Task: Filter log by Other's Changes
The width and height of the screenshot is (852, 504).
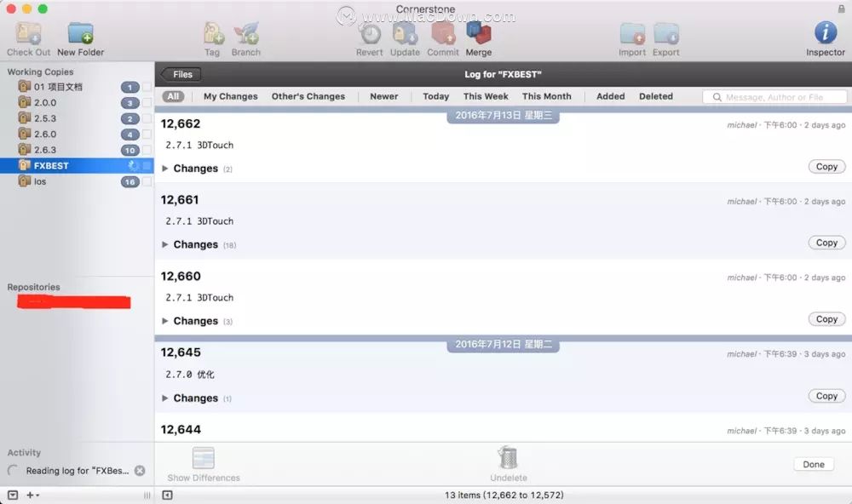Action: 308,96
